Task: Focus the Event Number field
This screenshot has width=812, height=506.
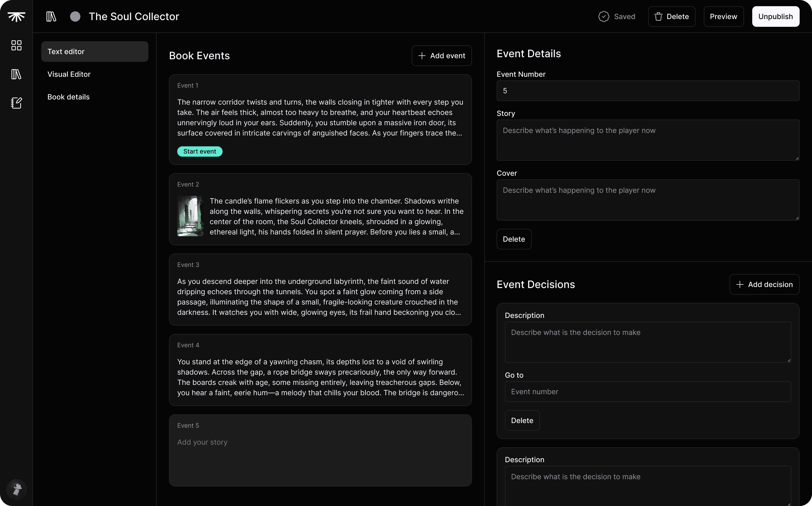Action: tap(648, 91)
